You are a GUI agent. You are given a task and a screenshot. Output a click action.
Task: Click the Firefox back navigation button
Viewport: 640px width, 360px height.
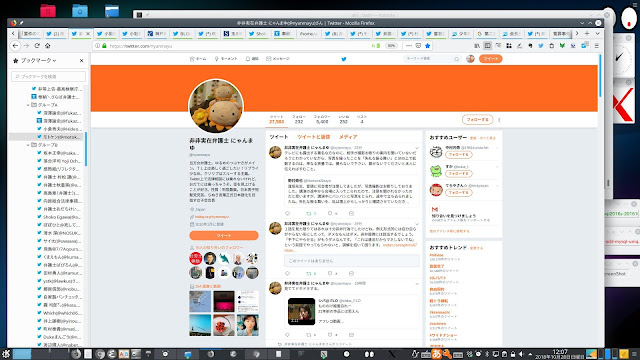pos(16,46)
